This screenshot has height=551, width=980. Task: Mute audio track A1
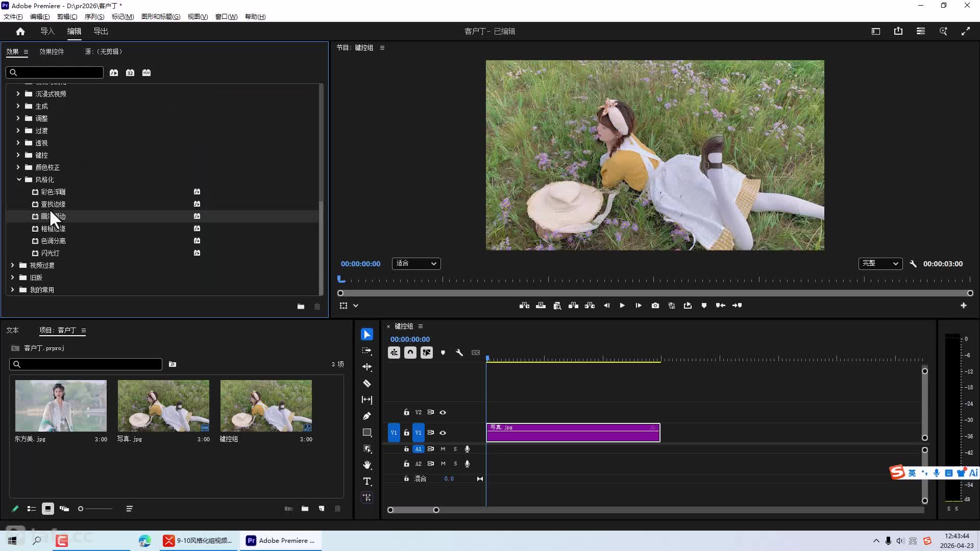click(443, 449)
